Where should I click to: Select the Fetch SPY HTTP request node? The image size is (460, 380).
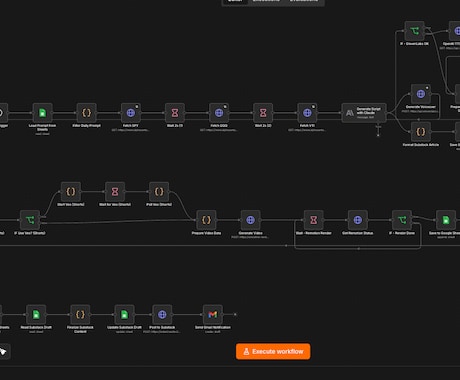[131, 113]
